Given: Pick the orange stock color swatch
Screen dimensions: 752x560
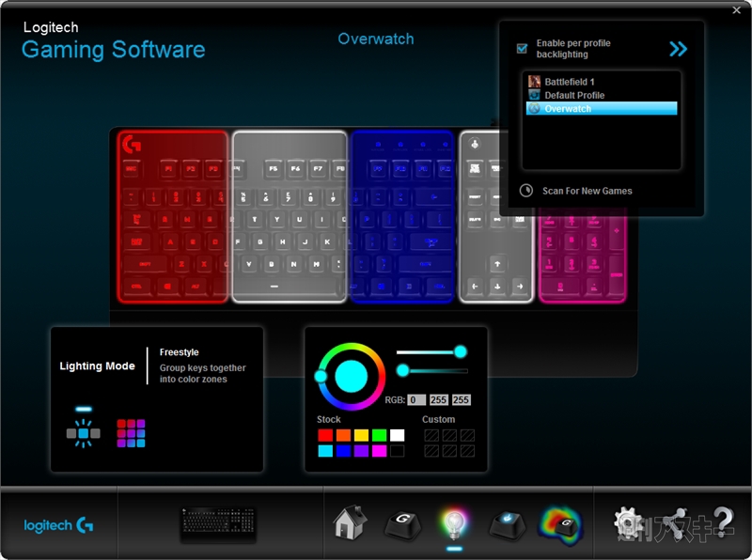Looking at the screenshot, I should (x=343, y=435).
